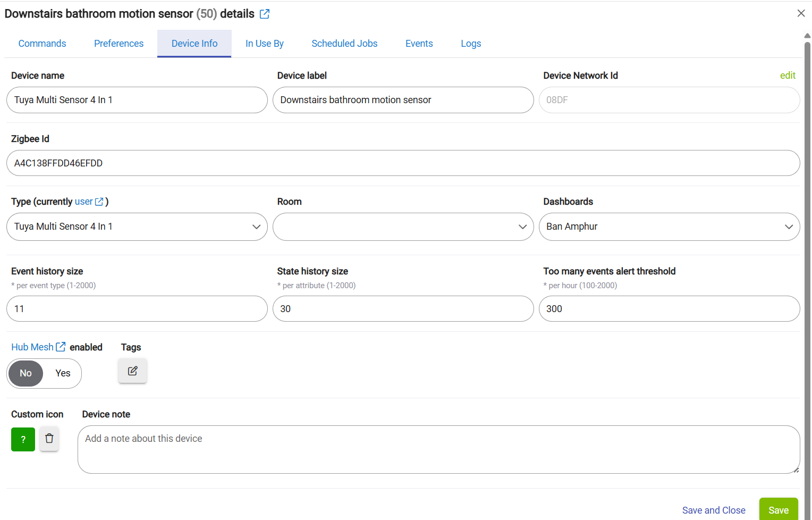The image size is (812, 520).
Task: Click the green Save button
Action: [778, 510]
